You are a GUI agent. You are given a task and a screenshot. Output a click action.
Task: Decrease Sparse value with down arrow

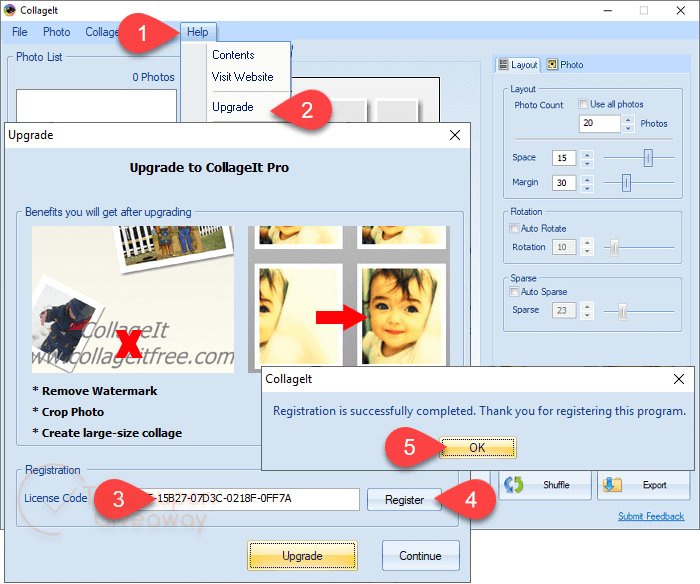tap(588, 314)
